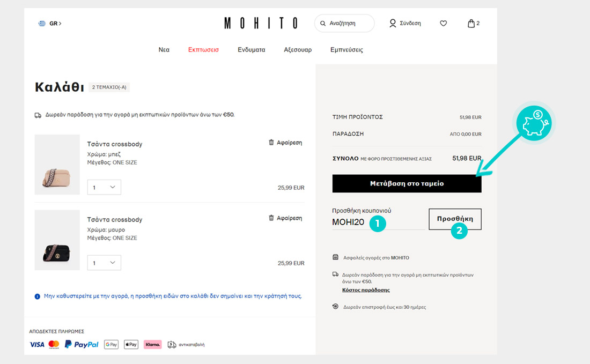Click the Χρώμα: μαυρο color text

click(x=106, y=230)
